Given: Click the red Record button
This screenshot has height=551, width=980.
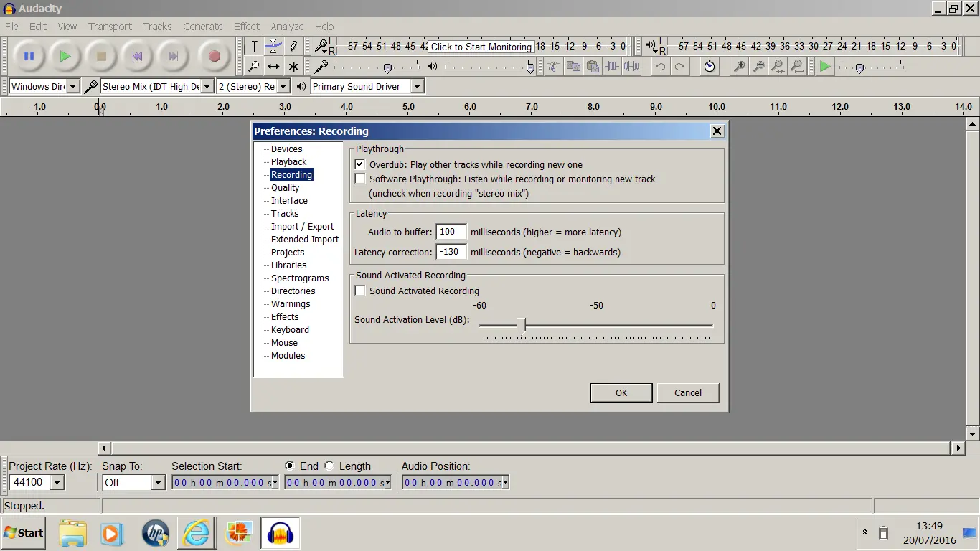Looking at the screenshot, I should tap(214, 56).
